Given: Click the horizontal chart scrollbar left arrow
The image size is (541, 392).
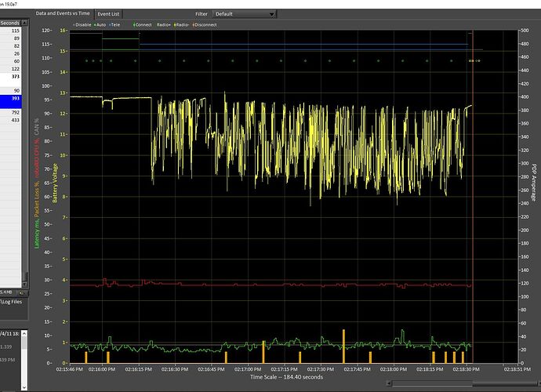Looking at the screenshot, I should pos(389,383).
